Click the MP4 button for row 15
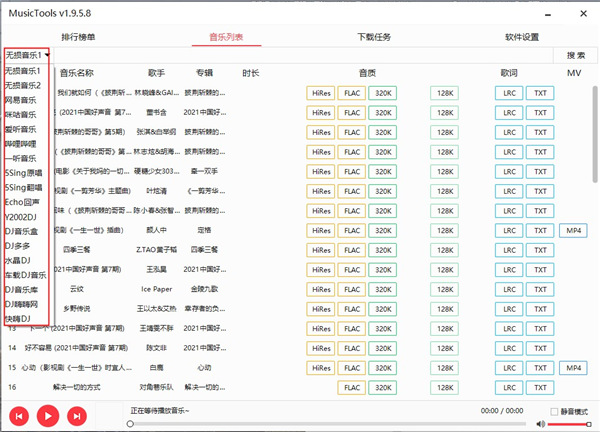 coord(573,368)
